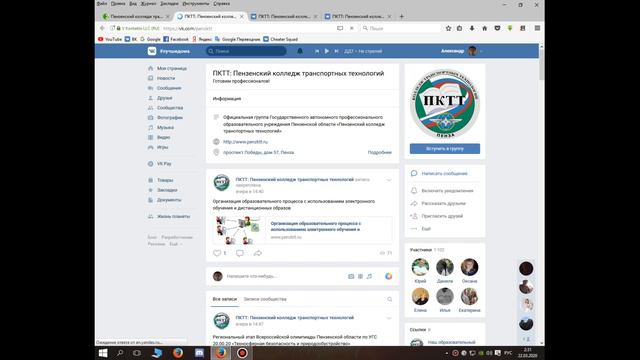Click the search field in VK header
The width and height of the screenshot is (640, 360).
(x=246, y=51)
